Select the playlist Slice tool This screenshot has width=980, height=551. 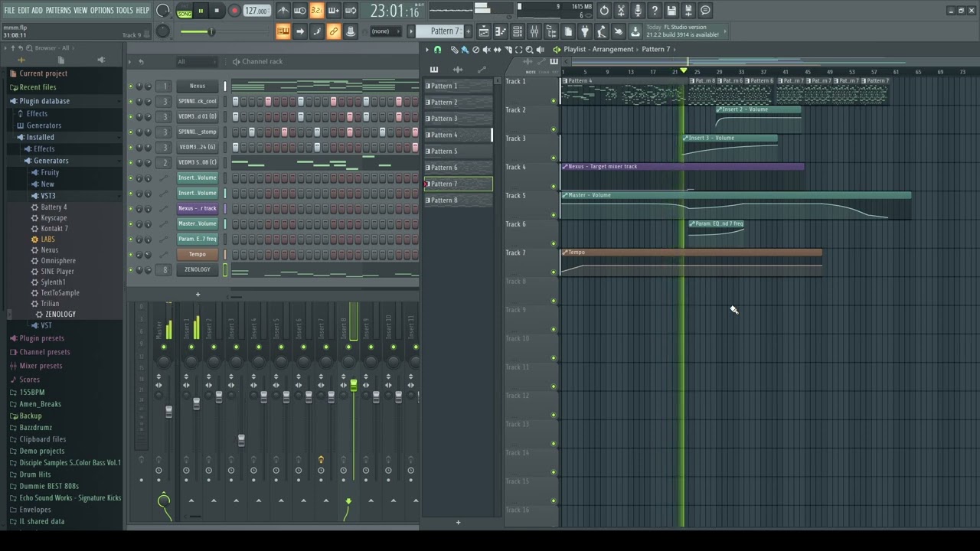[508, 50]
